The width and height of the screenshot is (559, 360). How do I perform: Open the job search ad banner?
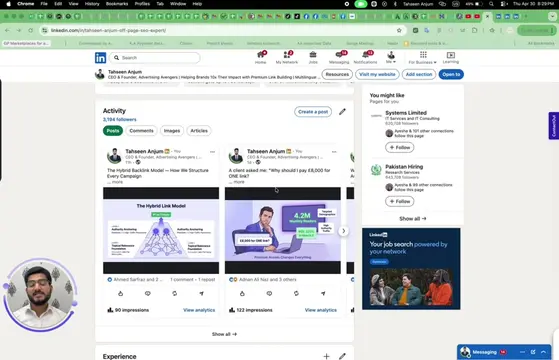pos(411,269)
